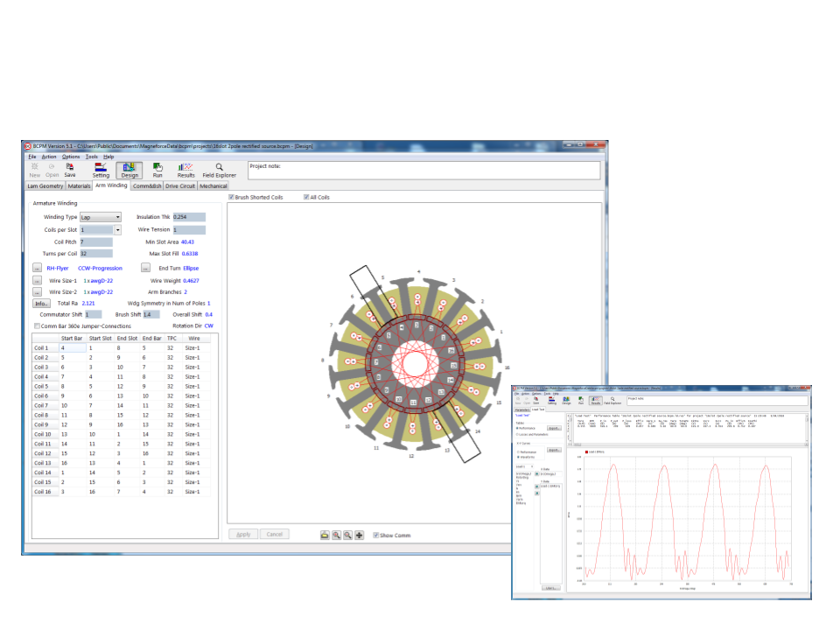This screenshot has width=840, height=630.
Task: Select Performance table radio in Results window
Action: [517, 428]
